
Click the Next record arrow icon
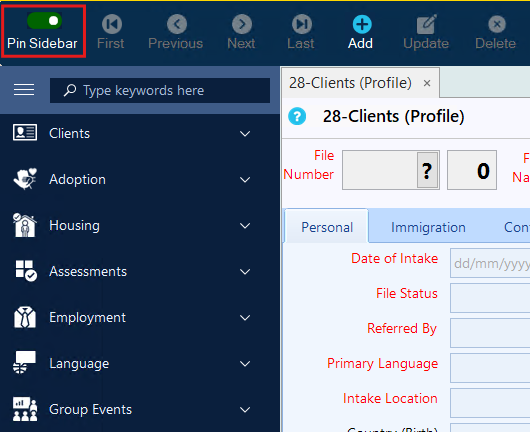pyautogui.click(x=242, y=24)
